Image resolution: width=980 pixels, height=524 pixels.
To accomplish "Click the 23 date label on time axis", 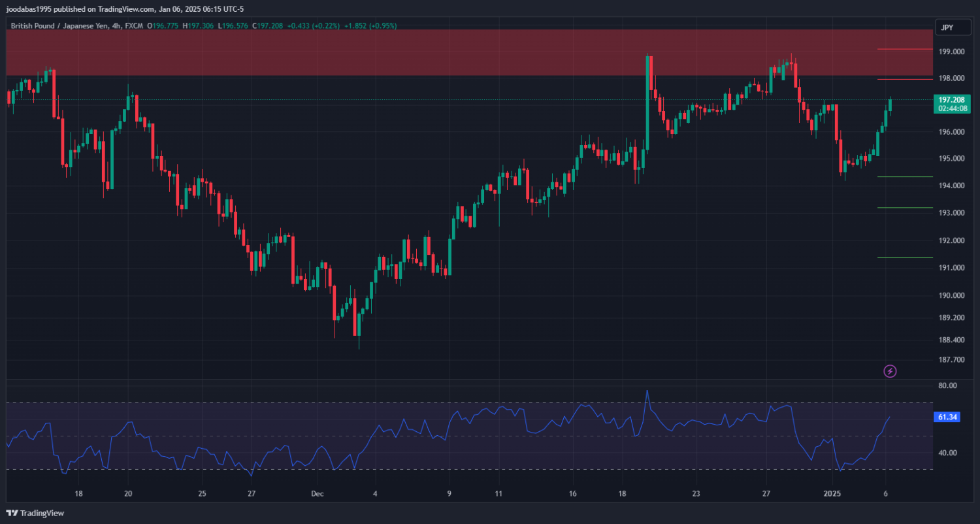I will [x=696, y=494].
